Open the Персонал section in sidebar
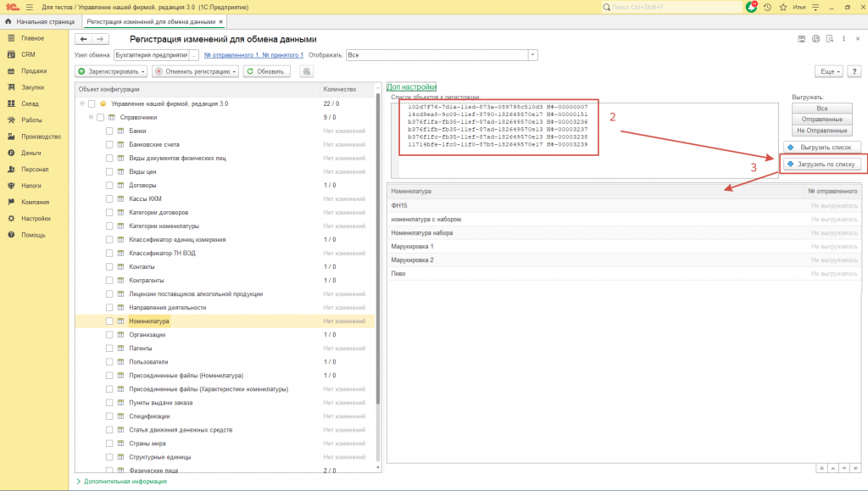The height and width of the screenshot is (491, 868). (x=35, y=170)
